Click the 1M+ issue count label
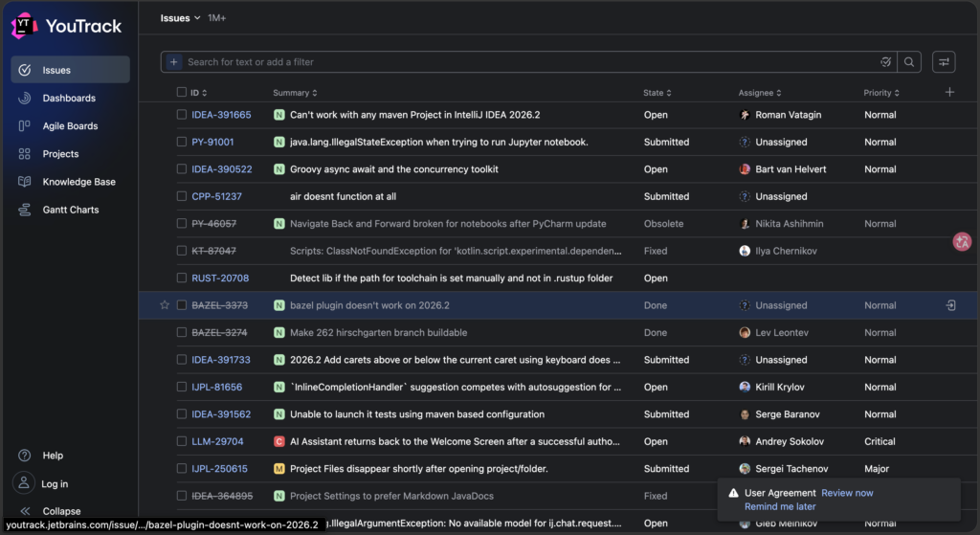Viewport: 980px width, 535px height. click(217, 18)
